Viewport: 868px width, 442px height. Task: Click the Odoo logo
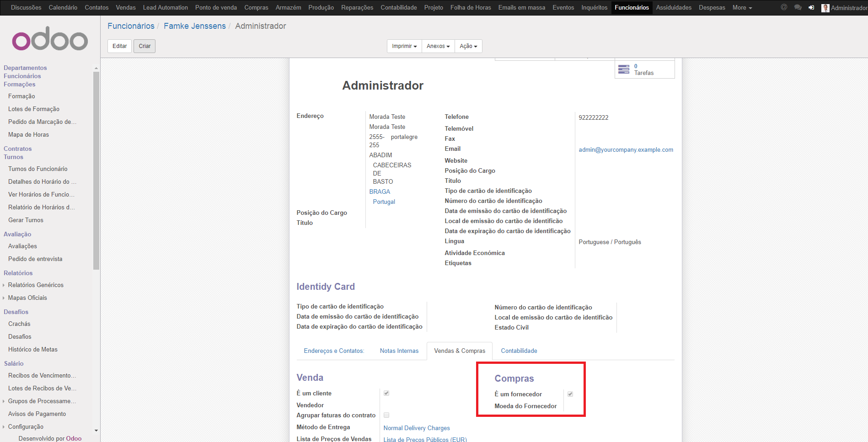50,41
